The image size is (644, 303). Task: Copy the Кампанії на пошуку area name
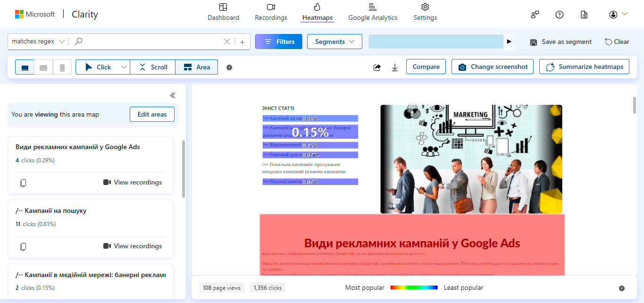(x=23, y=246)
